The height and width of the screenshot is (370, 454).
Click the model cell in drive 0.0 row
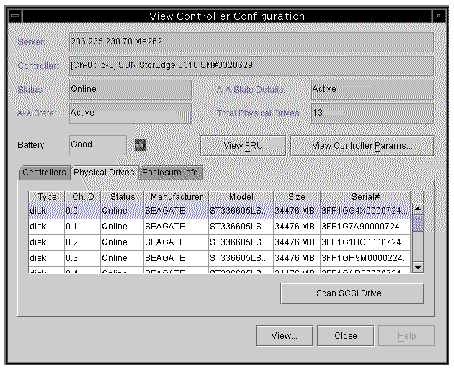click(241, 211)
